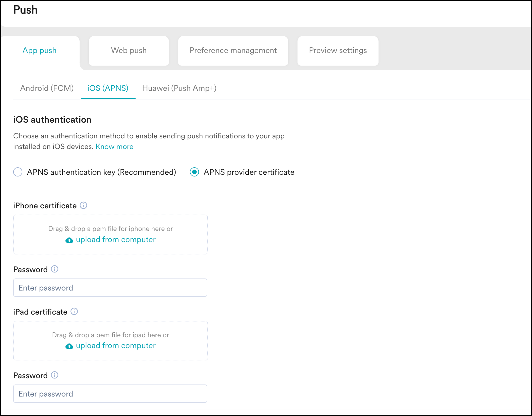Open the tooltip icon for the iPad Password field

point(54,375)
